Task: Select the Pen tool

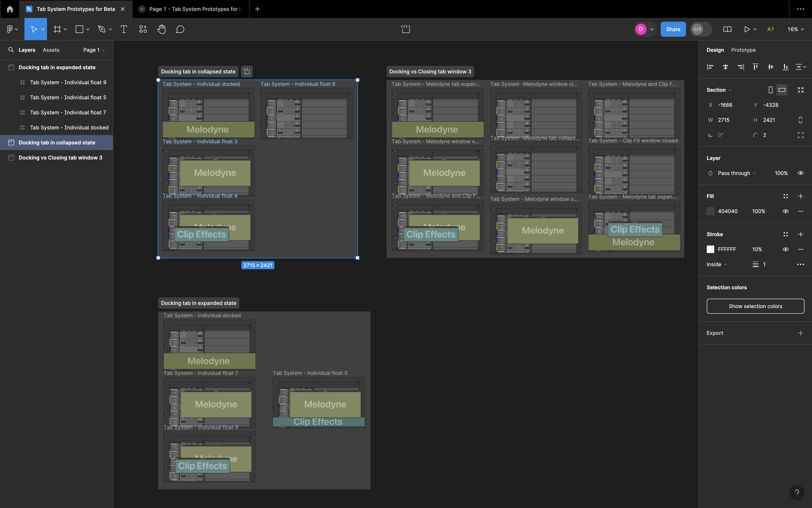Action: point(102,29)
